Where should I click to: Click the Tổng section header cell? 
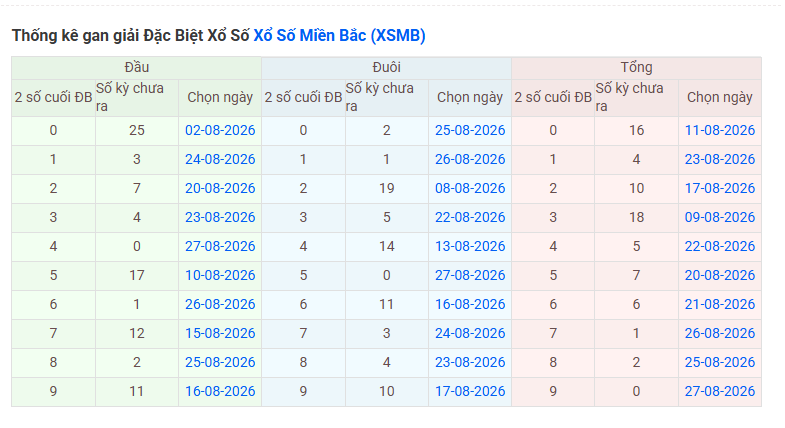coord(636,68)
